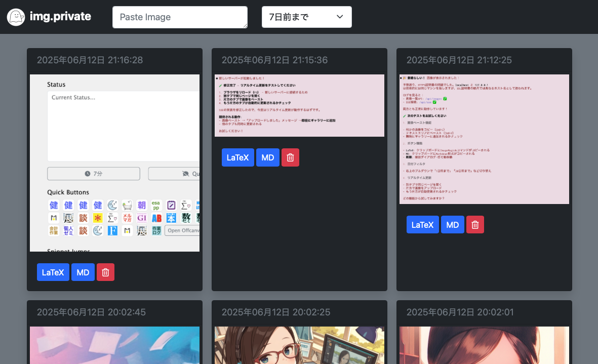Image resolution: width=598 pixels, height=364 pixels.
Task: Click inside the Paste Image text area
Action: click(x=180, y=17)
